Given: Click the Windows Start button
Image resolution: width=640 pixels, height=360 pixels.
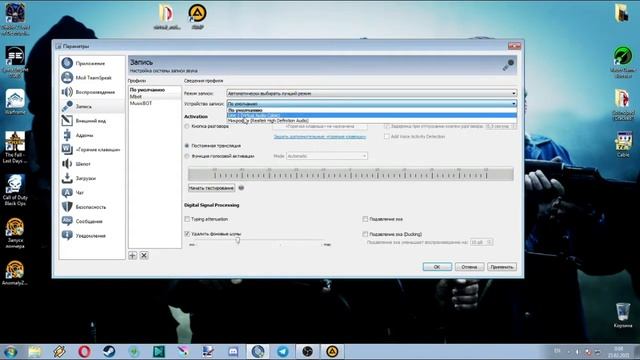Looking at the screenshot, I should [11, 351].
